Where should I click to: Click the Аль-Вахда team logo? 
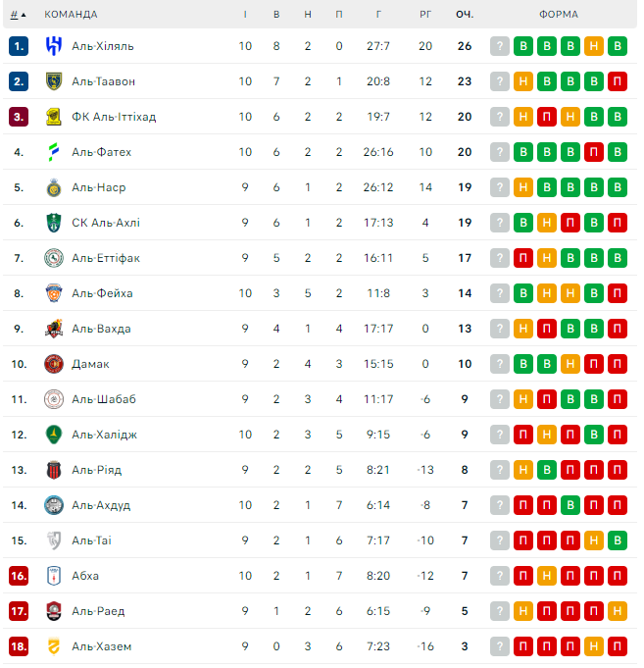coord(54,329)
